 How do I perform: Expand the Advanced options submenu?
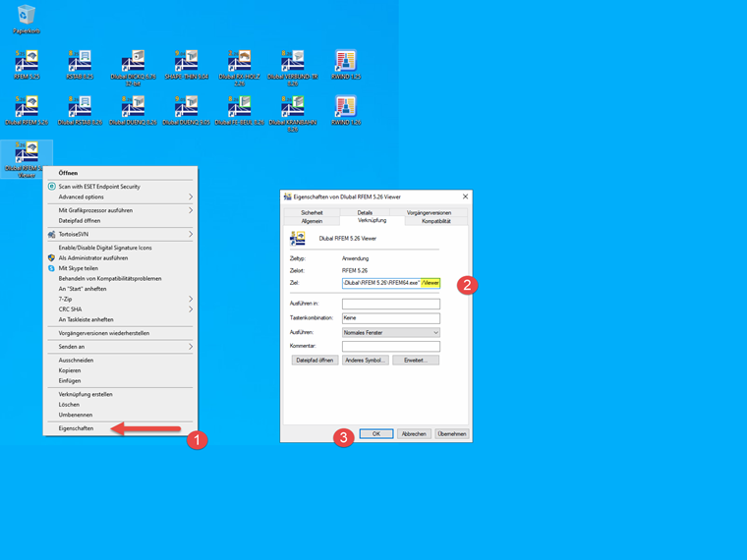[120, 196]
